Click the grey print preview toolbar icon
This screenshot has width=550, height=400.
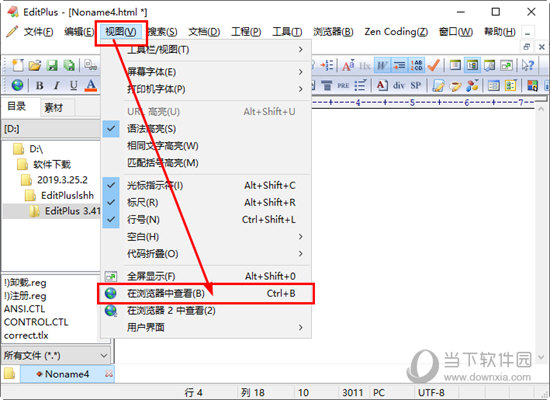pos(90,65)
